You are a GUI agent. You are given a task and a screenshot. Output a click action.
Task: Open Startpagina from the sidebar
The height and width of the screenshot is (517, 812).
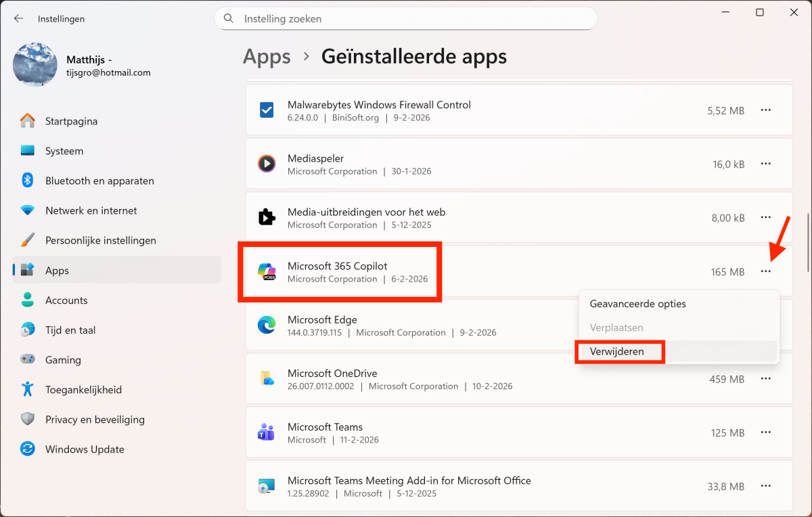pyautogui.click(x=71, y=121)
